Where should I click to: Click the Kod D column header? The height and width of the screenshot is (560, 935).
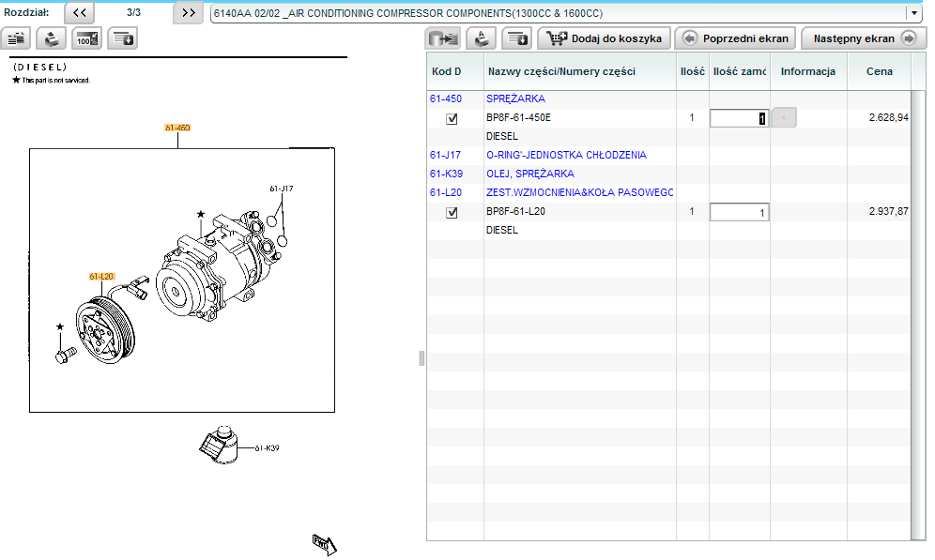(x=447, y=72)
